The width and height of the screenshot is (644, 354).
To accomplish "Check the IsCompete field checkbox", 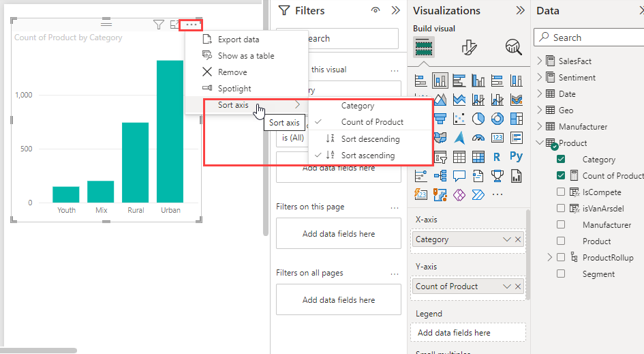I will pos(561,192).
